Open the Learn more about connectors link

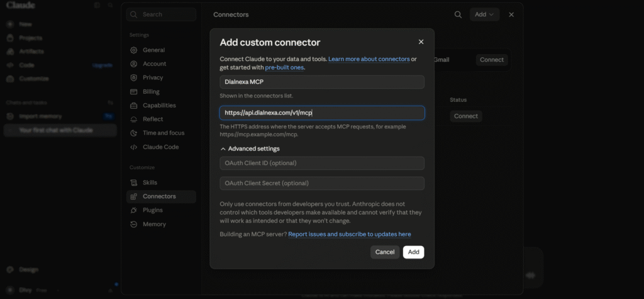(369, 59)
